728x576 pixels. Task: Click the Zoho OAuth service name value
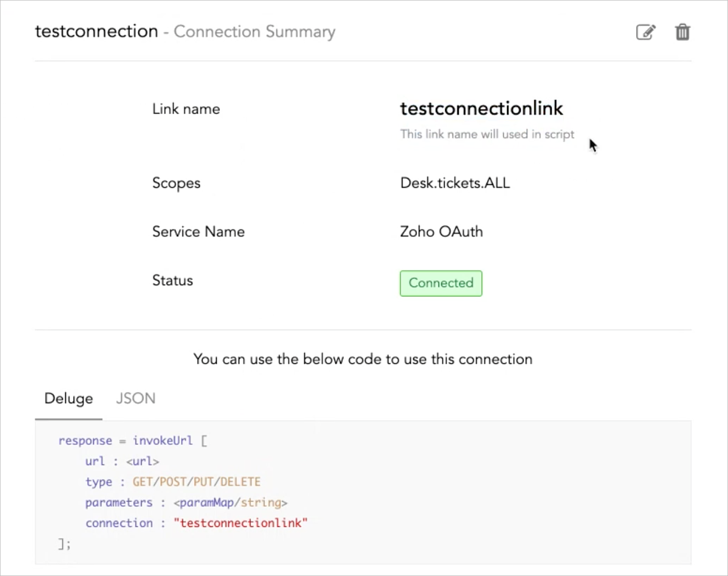[x=441, y=232]
